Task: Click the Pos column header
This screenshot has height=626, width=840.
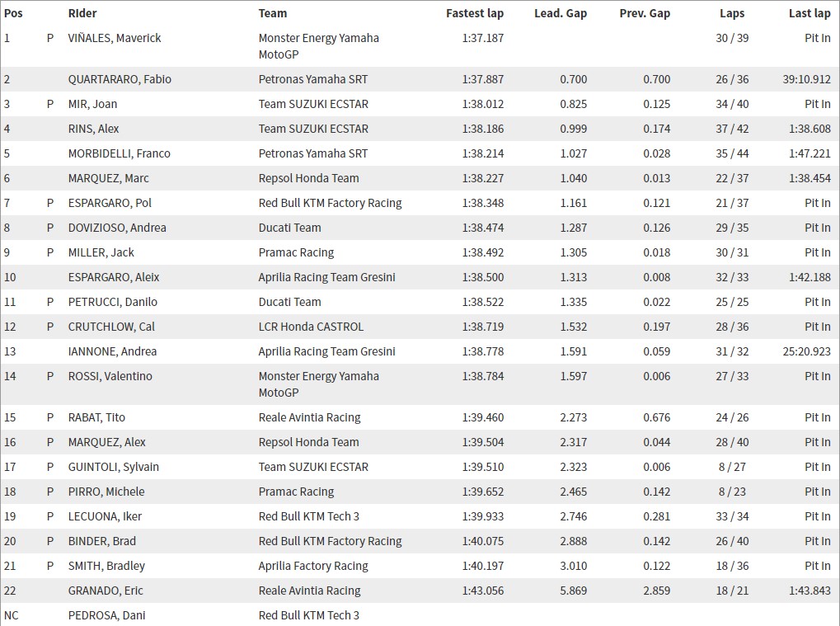Action: pyautogui.click(x=13, y=13)
